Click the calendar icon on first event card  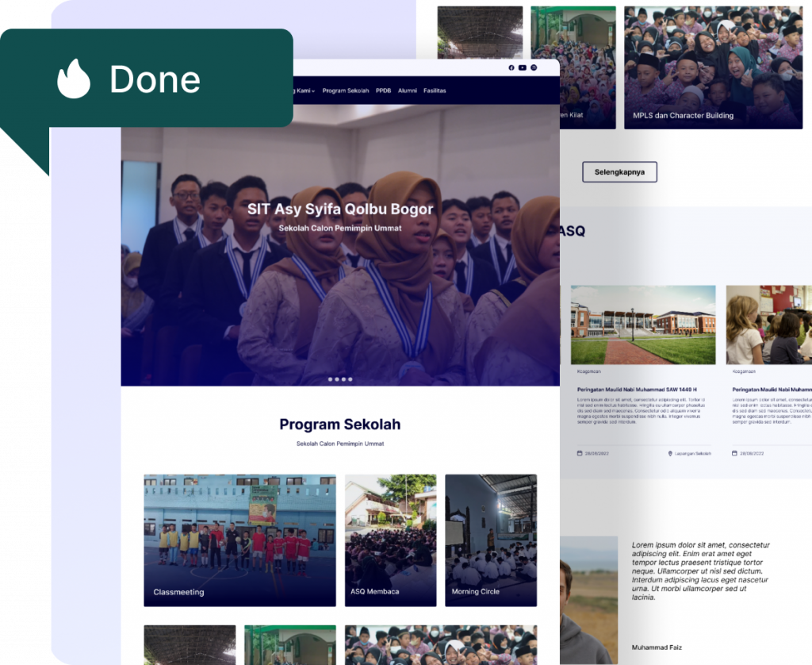(580, 454)
